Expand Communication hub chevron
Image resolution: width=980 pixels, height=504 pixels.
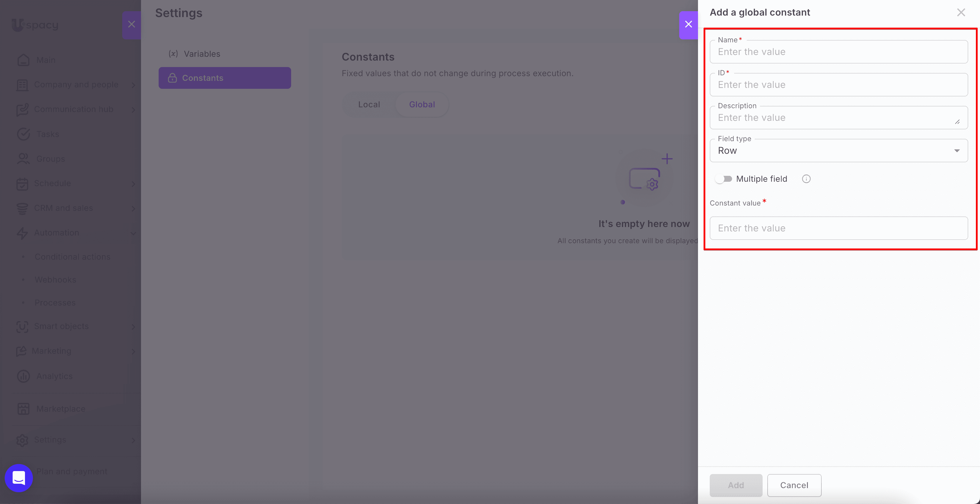point(134,110)
